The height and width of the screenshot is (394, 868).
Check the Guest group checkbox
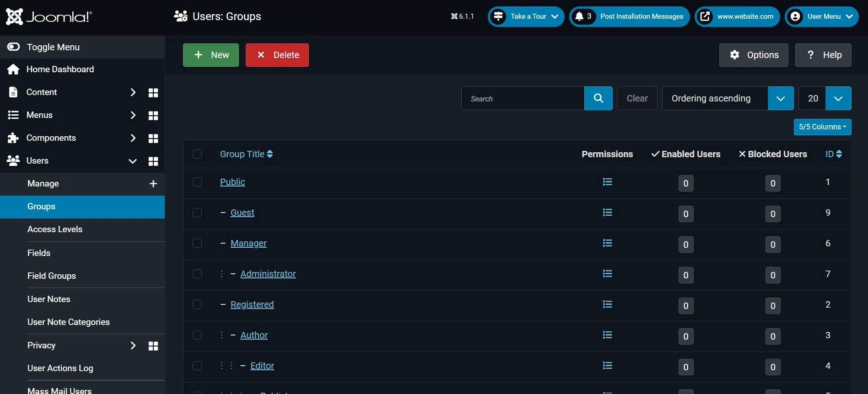(x=197, y=213)
